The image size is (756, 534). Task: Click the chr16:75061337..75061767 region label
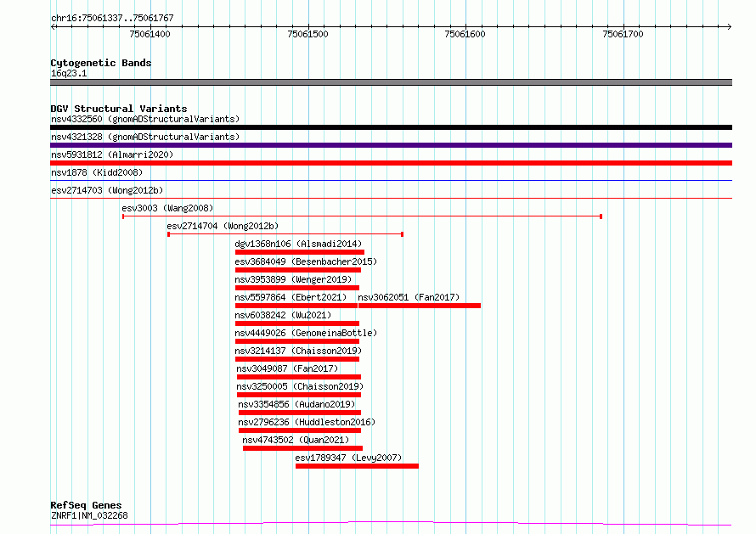[x=112, y=18]
